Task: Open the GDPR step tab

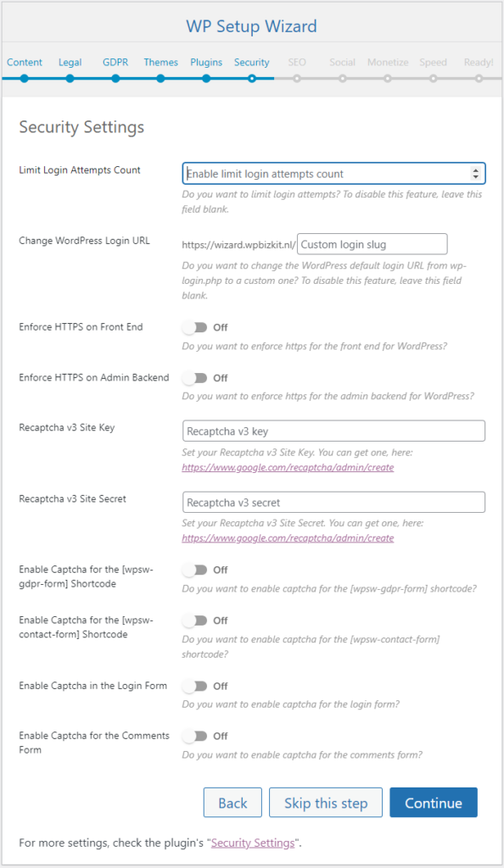Action: point(115,62)
